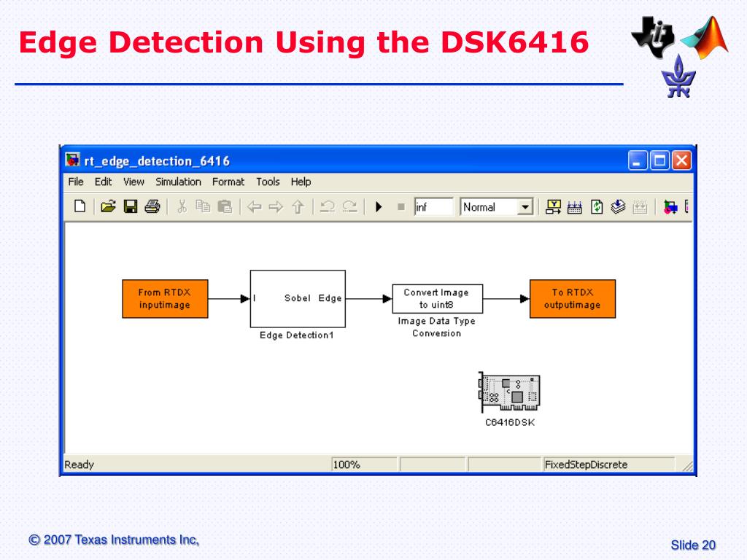
Task: Navigate back using the left arrow icon
Action: click(x=255, y=207)
